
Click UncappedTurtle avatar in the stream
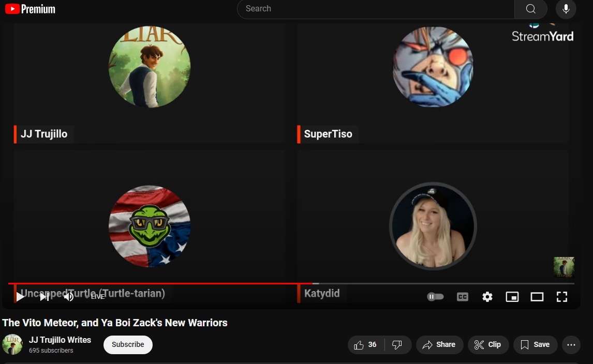[150, 226]
